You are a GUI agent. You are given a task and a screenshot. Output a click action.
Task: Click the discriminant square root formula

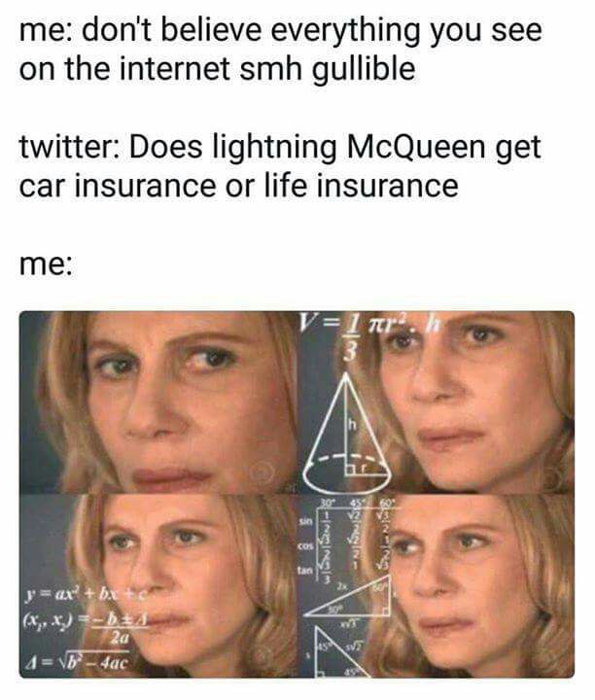point(77,661)
